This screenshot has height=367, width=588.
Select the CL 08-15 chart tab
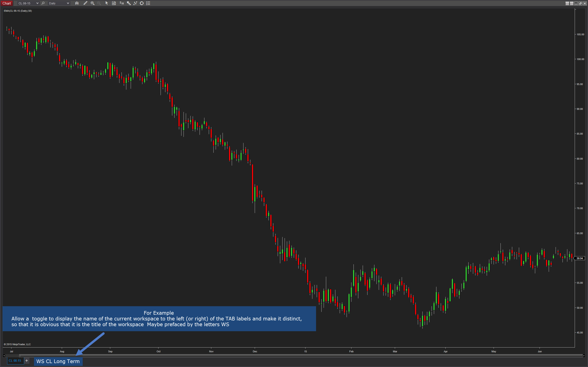pos(15,361)
